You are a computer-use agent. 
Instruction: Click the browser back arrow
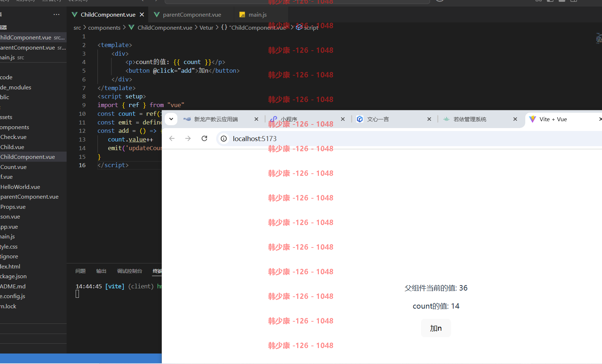[x=172, y=139]
